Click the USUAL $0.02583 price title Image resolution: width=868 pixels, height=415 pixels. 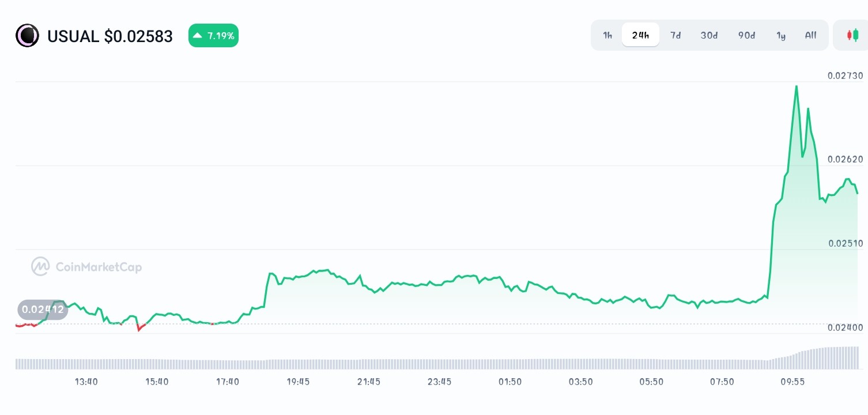click(x=110, y=36)
